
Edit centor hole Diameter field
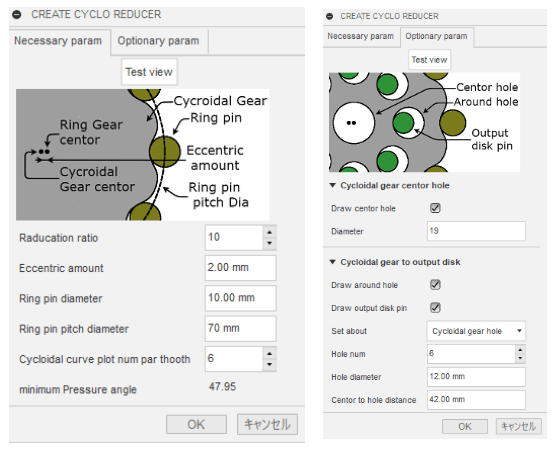476,231
